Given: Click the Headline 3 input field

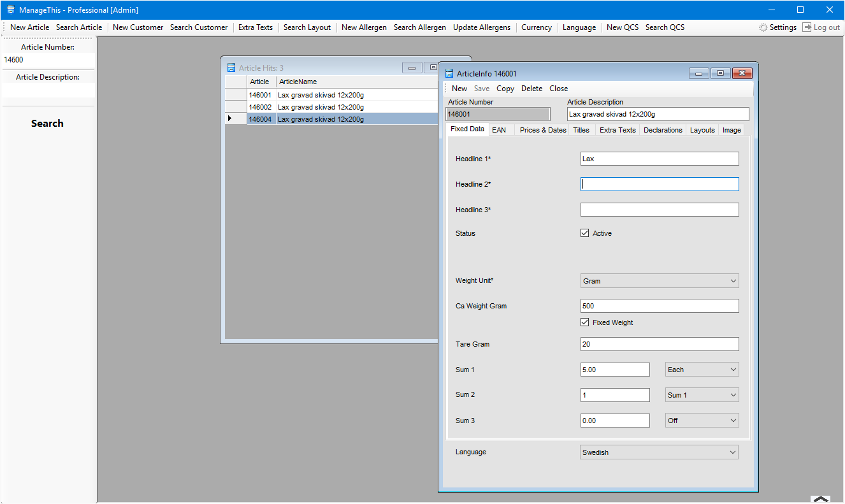Looking at the screenshot, I should click(x=660, y=210).
